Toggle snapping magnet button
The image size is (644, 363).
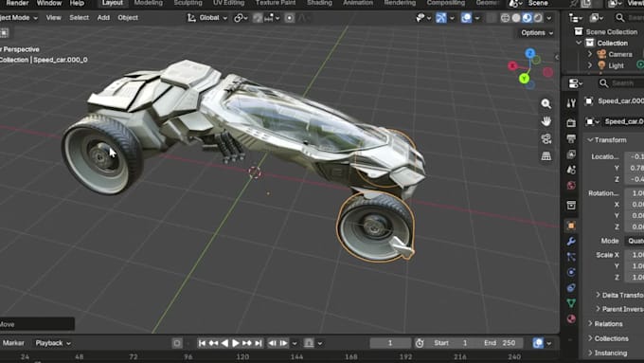[x=258, y=18]
